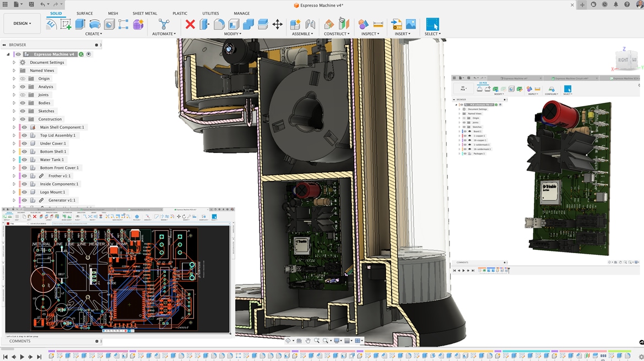Select the Pan tool in navigation bar
This screenshot has height=361, width=644.
click(309, 340)
